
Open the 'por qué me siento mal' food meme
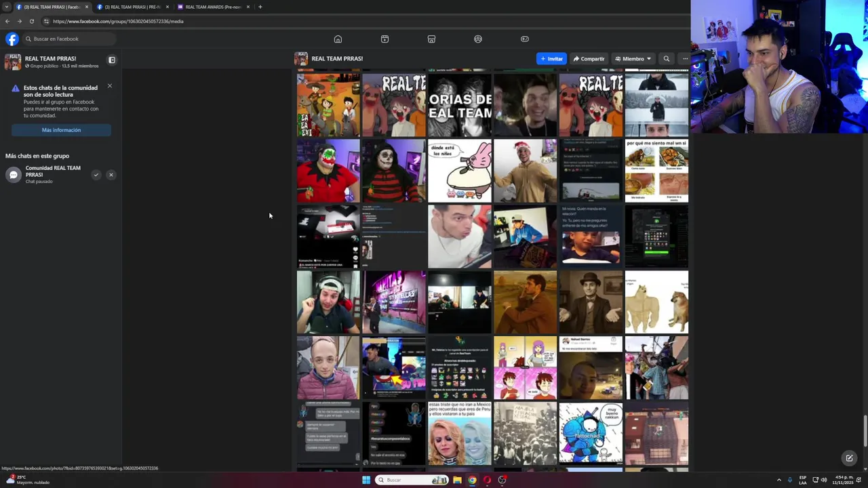(656, 171)
